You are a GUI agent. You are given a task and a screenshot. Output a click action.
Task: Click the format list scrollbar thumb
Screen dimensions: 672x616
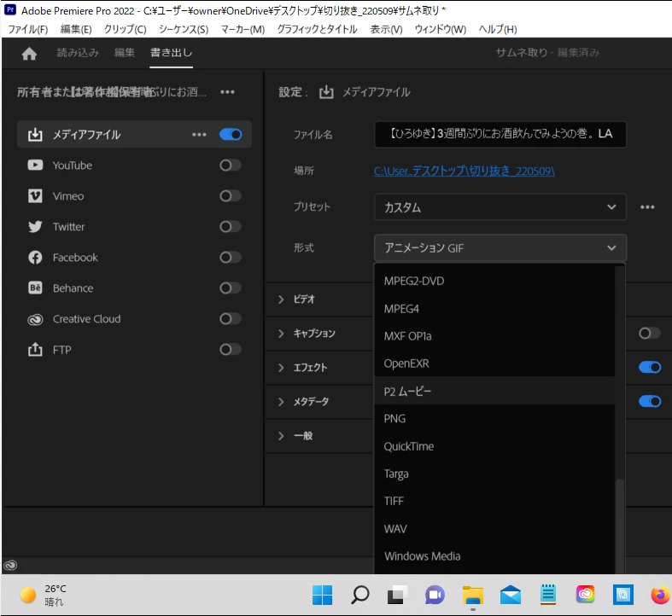pyautogui.click(x=619, y=526)
